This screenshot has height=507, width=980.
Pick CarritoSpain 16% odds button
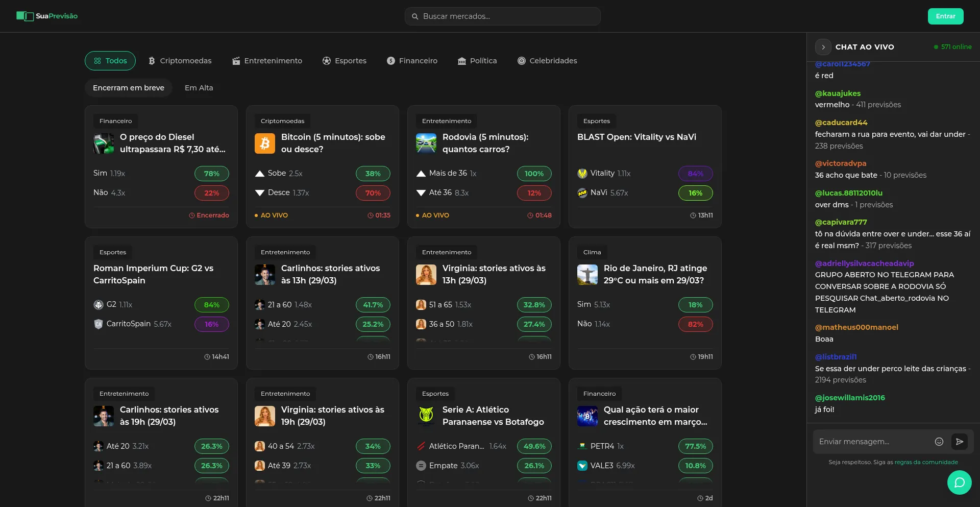(x=212, y=324)
